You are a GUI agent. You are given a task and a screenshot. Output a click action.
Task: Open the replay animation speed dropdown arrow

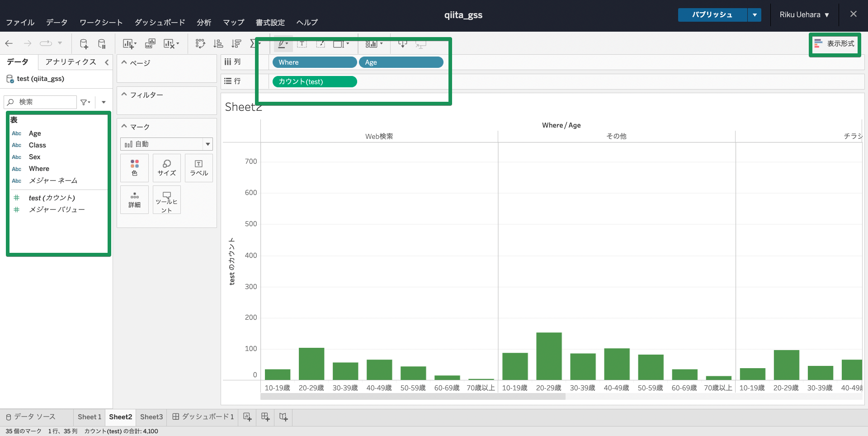pos(60,43)
